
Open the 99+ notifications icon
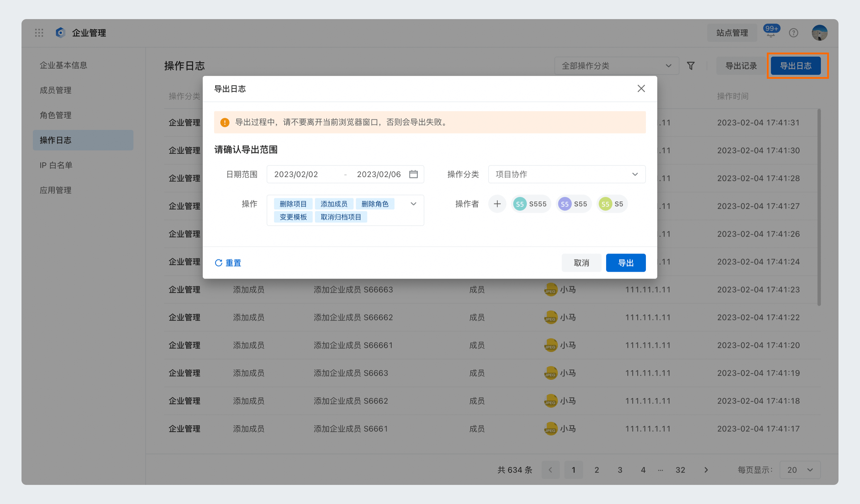point(771,31)
